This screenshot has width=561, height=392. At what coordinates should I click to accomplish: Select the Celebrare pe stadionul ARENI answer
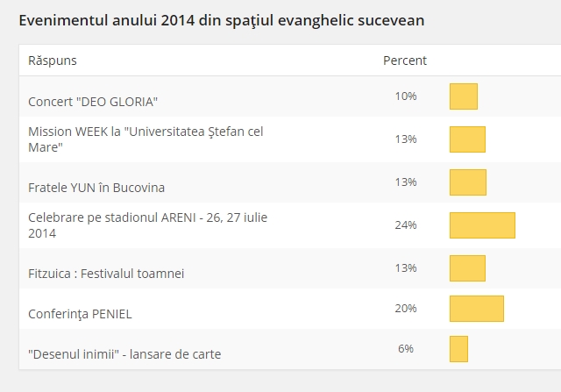tap(147, 225)
